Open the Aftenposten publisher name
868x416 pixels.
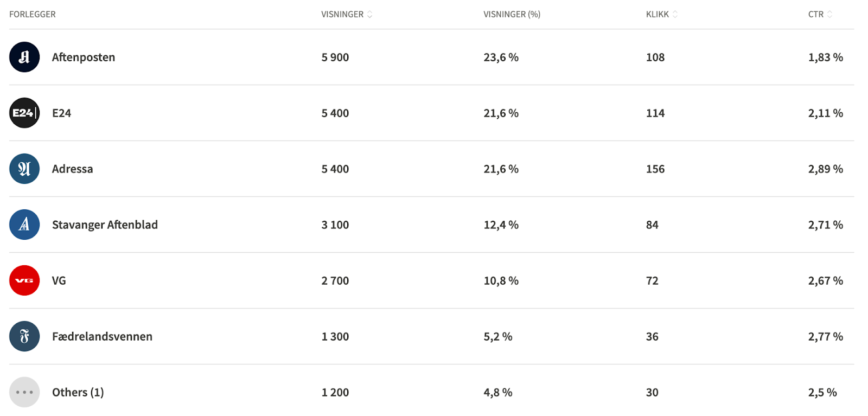[x=84, y=57]
